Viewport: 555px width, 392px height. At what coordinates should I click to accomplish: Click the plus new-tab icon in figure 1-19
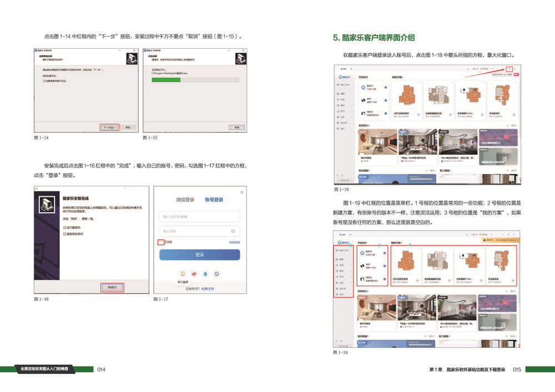pyautogui.click(x=350, y=235)
